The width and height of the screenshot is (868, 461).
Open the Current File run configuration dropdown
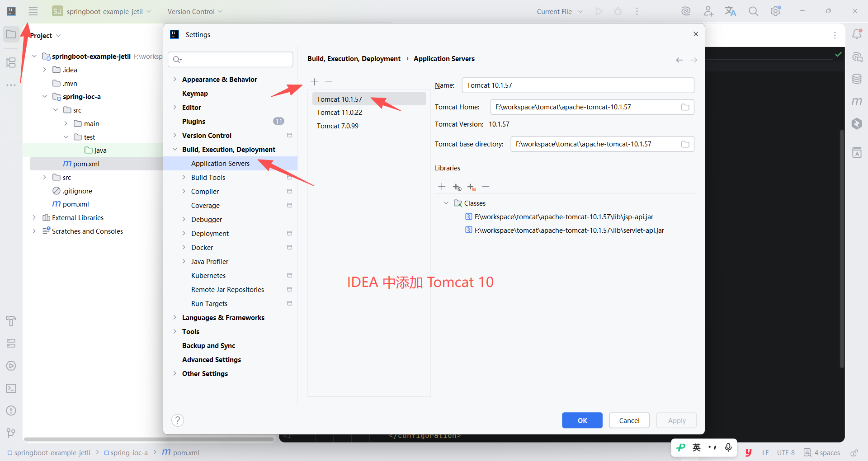point(560,11)
